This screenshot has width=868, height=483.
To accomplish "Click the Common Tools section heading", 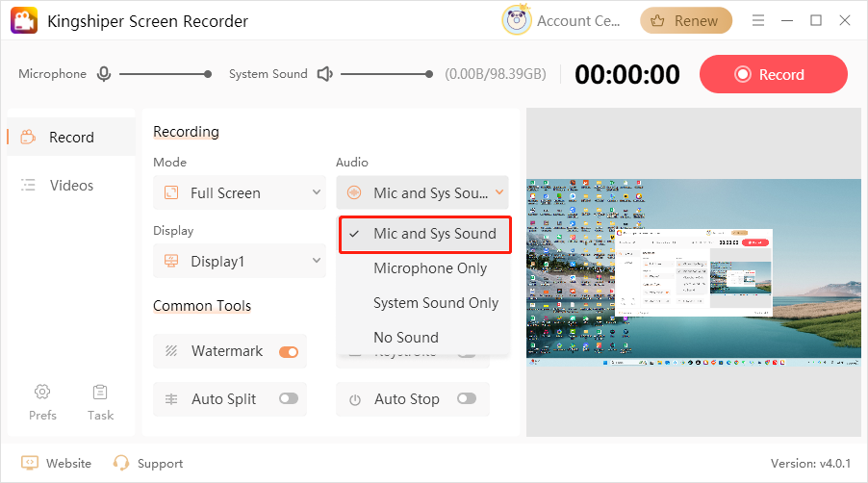I will click(202, 305).
